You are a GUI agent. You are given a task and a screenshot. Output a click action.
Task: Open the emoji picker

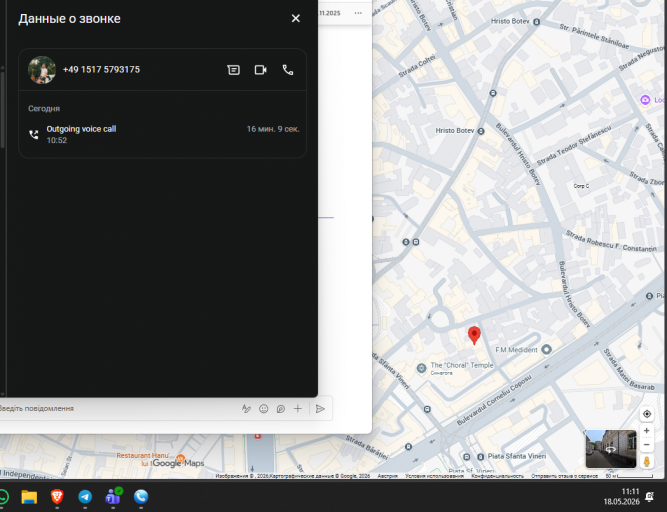tap(264, 409)
